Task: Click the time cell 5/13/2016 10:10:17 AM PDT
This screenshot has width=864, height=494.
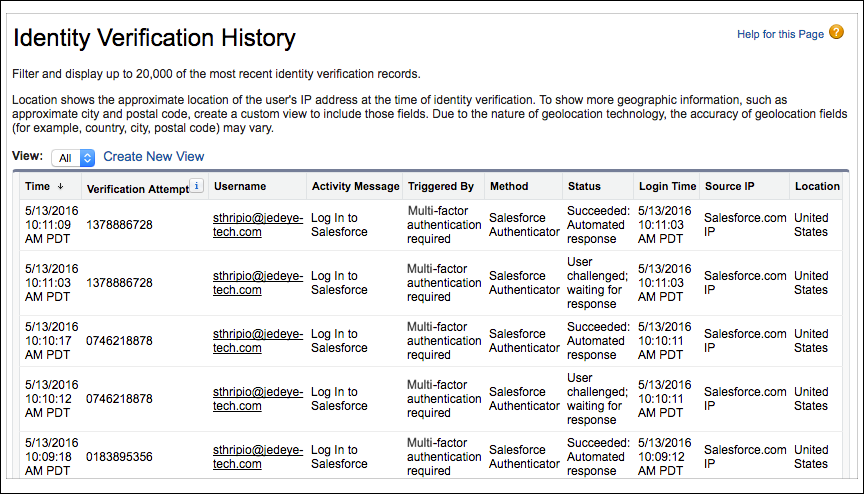Action: coord(51,341)
